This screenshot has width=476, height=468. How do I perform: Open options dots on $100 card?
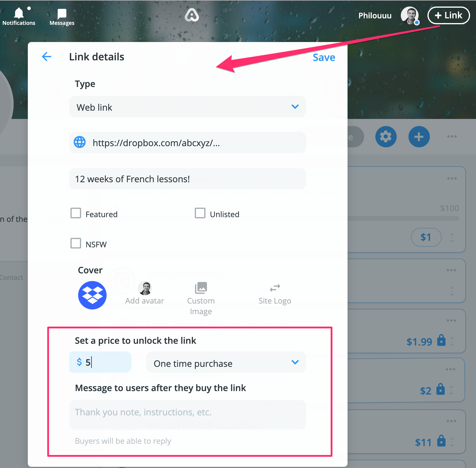[x=452, y=178]
